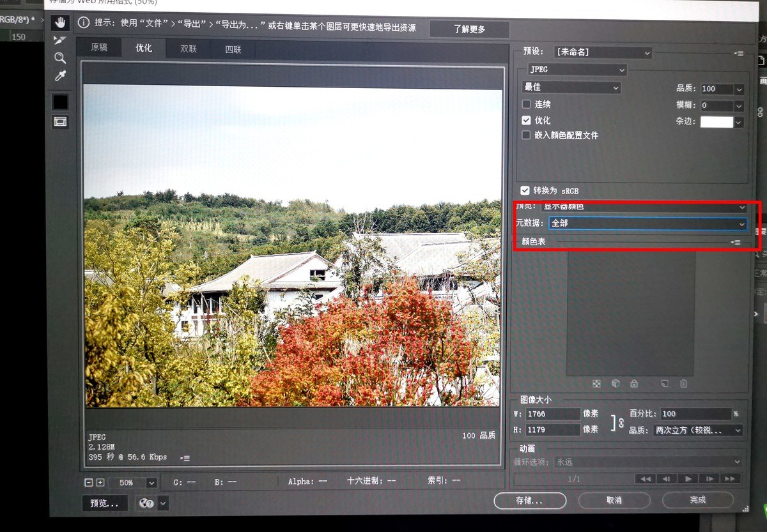The width and height of the screenshot is (767, 532).
Task: Click the 取消 cancel button
Action: (x=614, y=500)
